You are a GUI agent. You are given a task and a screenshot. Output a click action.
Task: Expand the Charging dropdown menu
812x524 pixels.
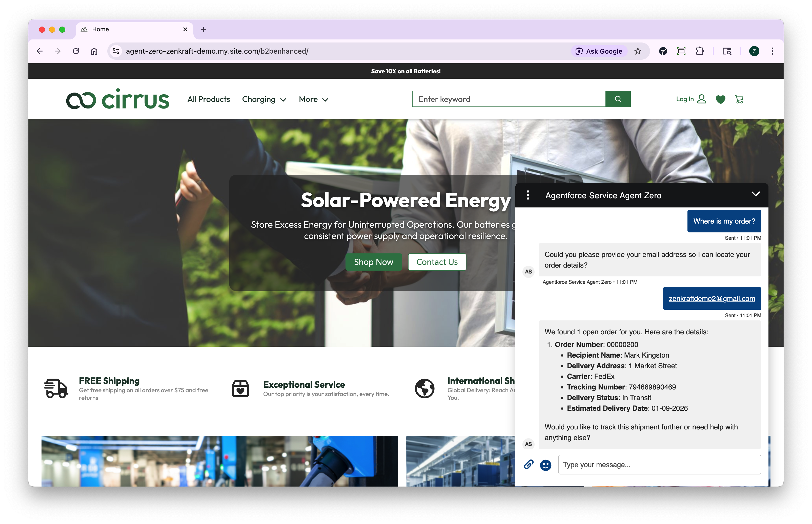[264, 99]
